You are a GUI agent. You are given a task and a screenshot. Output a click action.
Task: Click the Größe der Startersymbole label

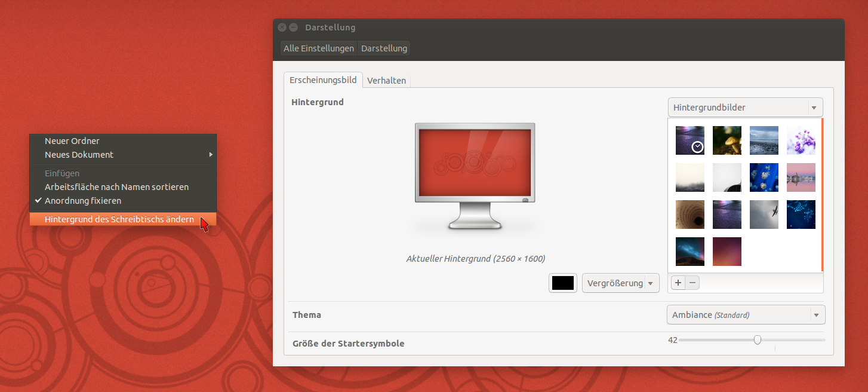tap(348, 344)
